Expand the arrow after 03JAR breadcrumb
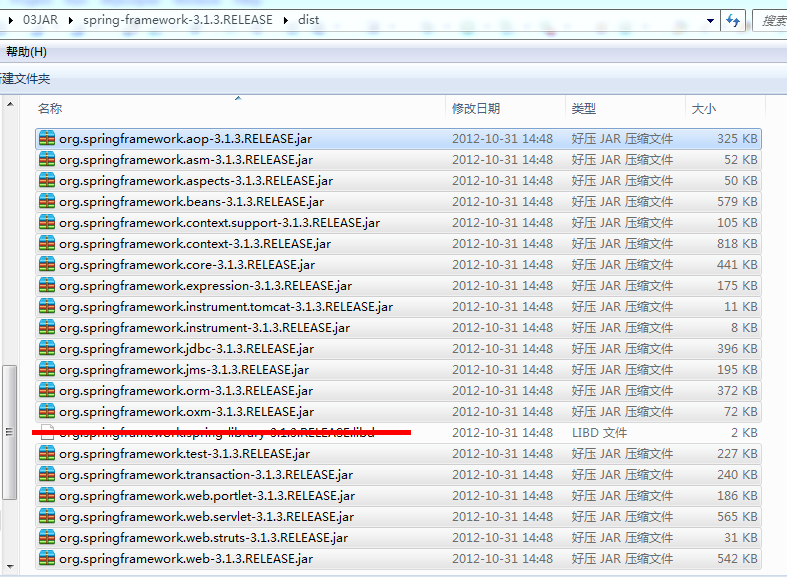 click(x=70, y=21)
